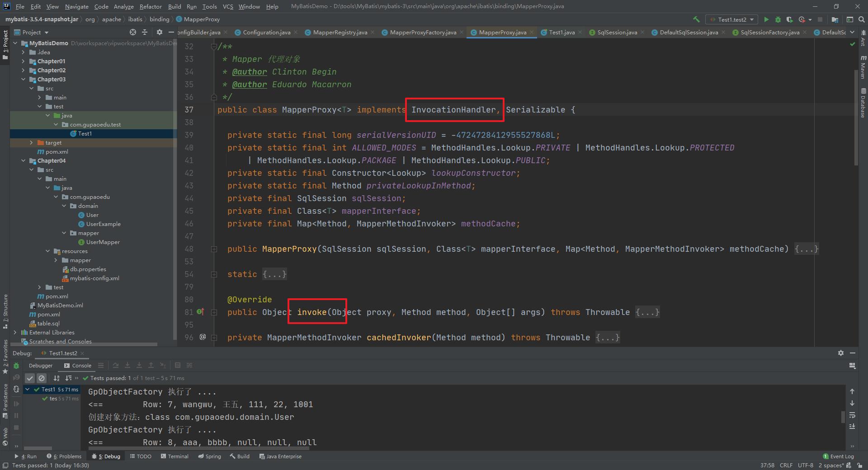Click the Evaluate Expression calculator icon

[178, 366]
